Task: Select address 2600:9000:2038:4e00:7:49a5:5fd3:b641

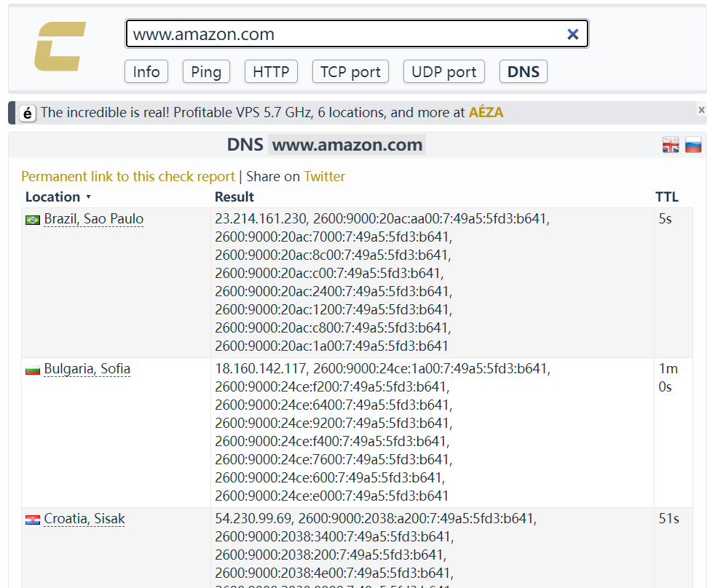Action: pos(333,573)
